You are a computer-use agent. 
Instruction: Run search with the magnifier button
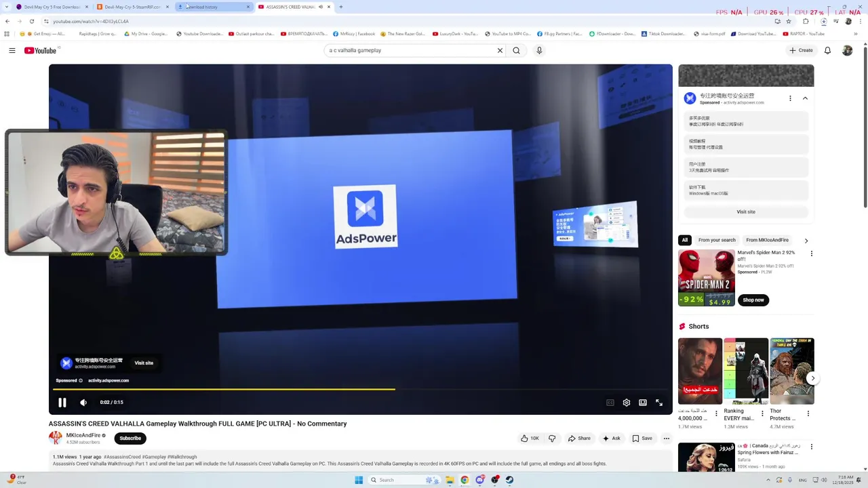(x=517, y=50)
